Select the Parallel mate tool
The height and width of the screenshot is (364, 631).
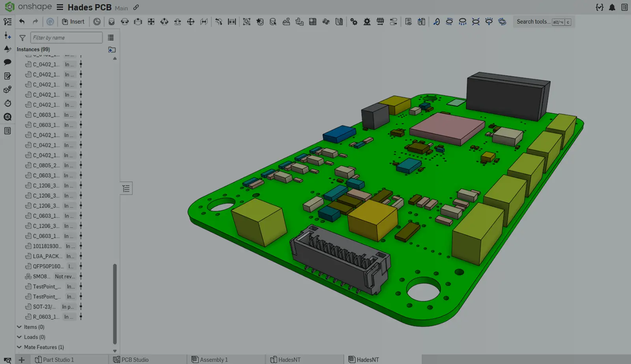[204, 22]
